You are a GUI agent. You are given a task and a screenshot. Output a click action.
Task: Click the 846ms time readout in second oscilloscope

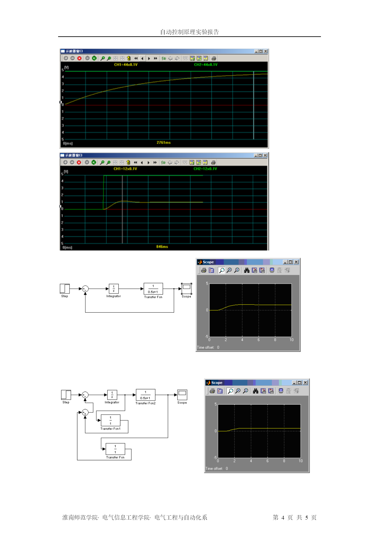[162, 247]
